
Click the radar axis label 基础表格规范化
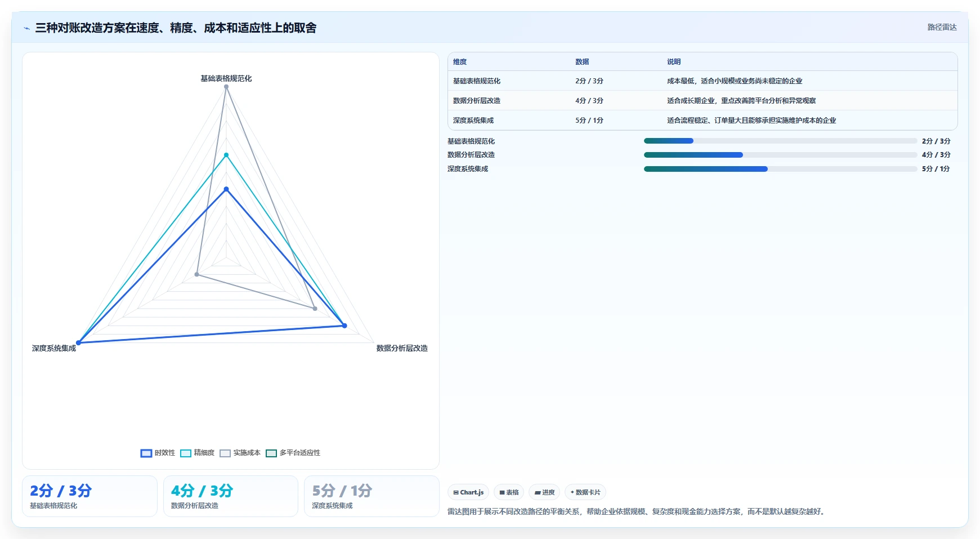point(226,78)
